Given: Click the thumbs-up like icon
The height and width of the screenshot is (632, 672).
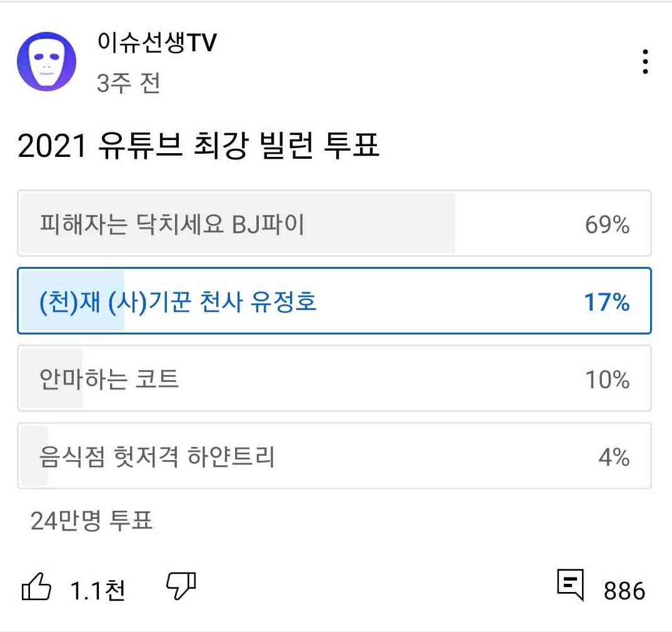Looking at the screenshot, I should [x=36, y=588].
